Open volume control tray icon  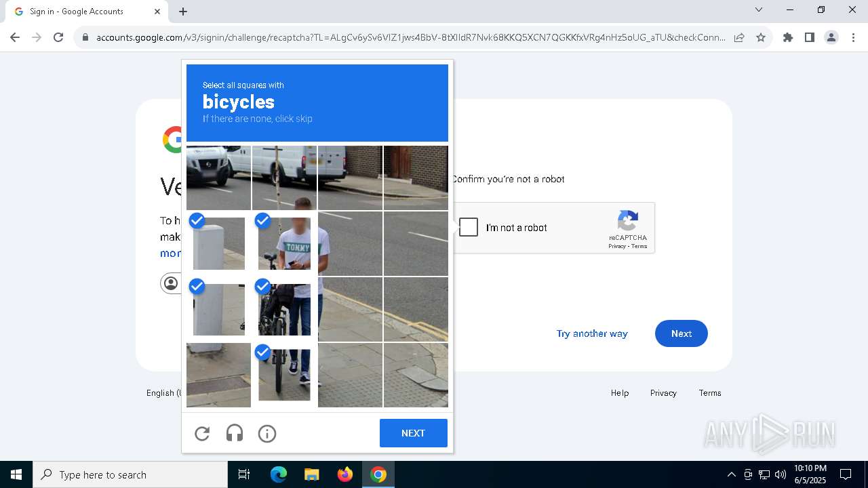click(x=781, y=474)
